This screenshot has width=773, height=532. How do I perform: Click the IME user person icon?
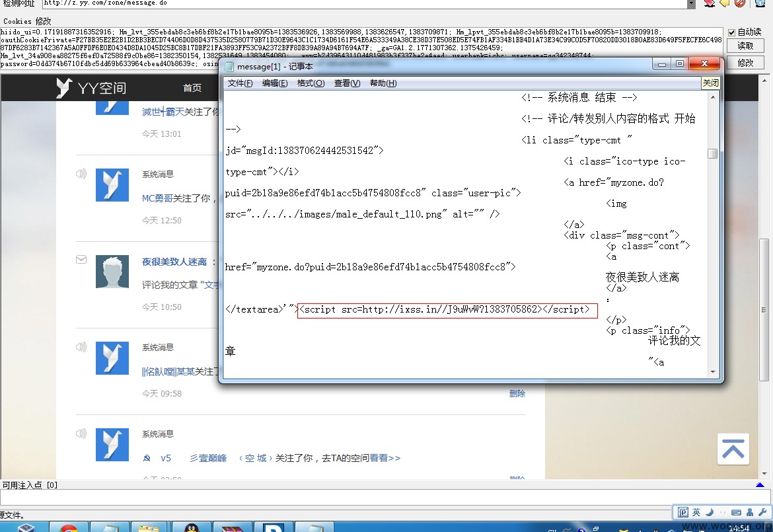coord(749,512)
